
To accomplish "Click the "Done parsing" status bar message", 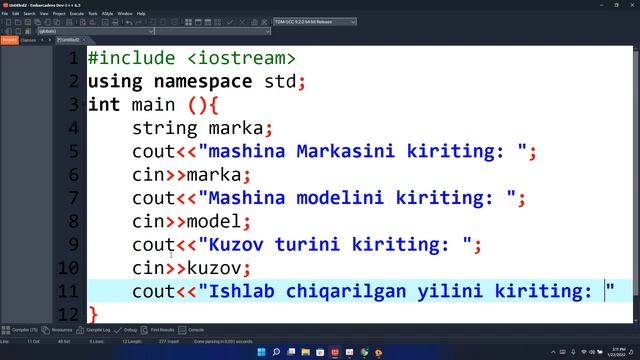I will (223, 341).
